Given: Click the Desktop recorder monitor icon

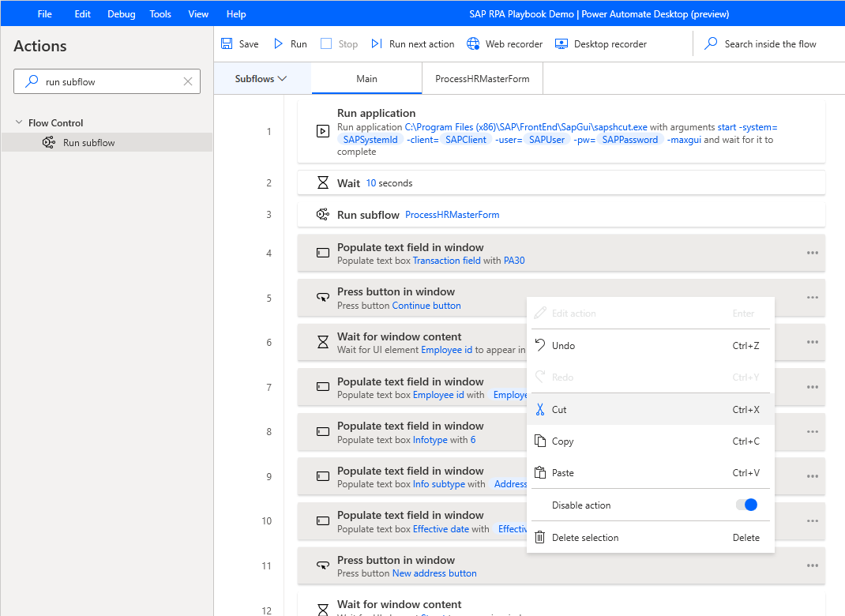Looking at the screenshot, I should [x=561, y=43].
